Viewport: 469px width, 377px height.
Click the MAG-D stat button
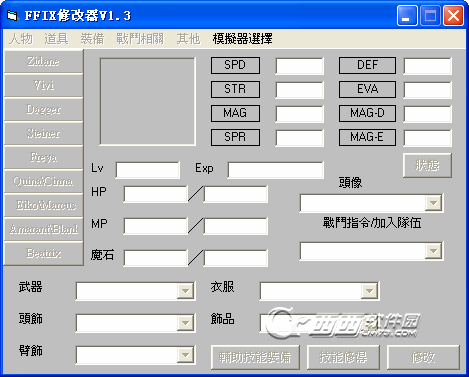tap(367, 113)
